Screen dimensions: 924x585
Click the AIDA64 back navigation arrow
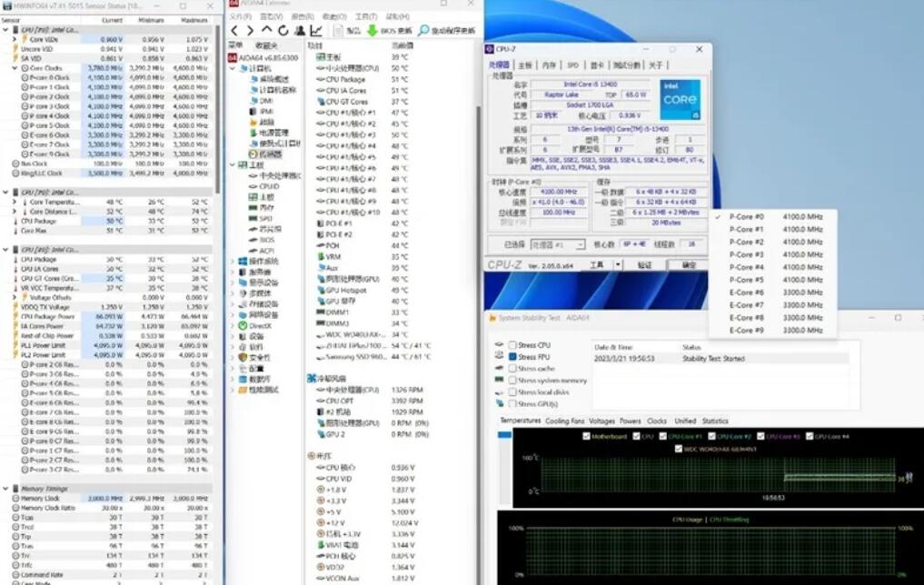click(x=234, y=30)
